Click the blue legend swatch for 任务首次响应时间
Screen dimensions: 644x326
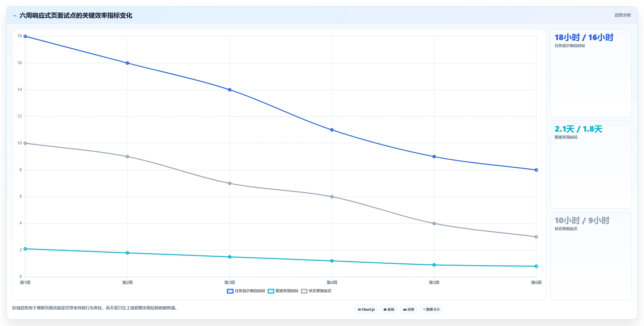click(230, 291)
